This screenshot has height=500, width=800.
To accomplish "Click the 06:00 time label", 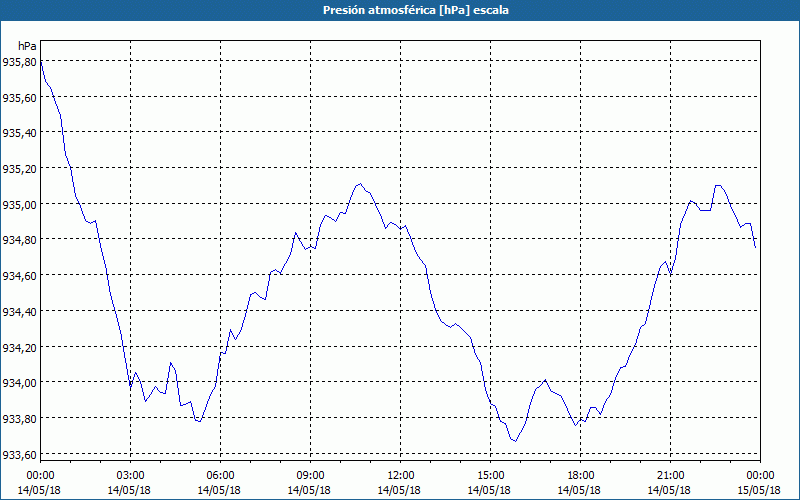I will click(x=220, y=476).
